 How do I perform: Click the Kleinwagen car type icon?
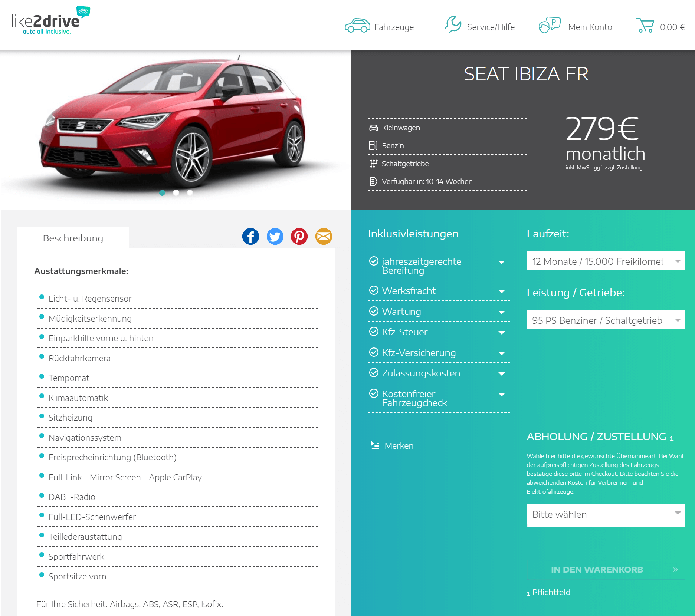(373, 128)
